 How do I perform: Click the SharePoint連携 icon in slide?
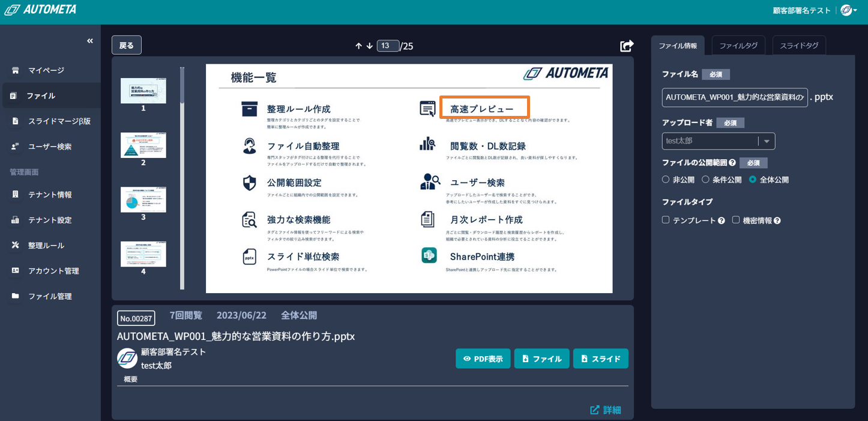429,255
